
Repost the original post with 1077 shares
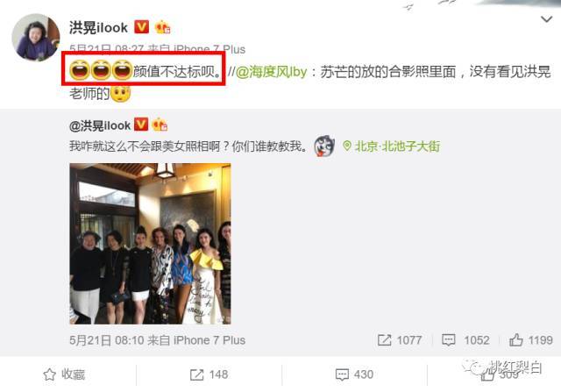[x=400, y=339]
